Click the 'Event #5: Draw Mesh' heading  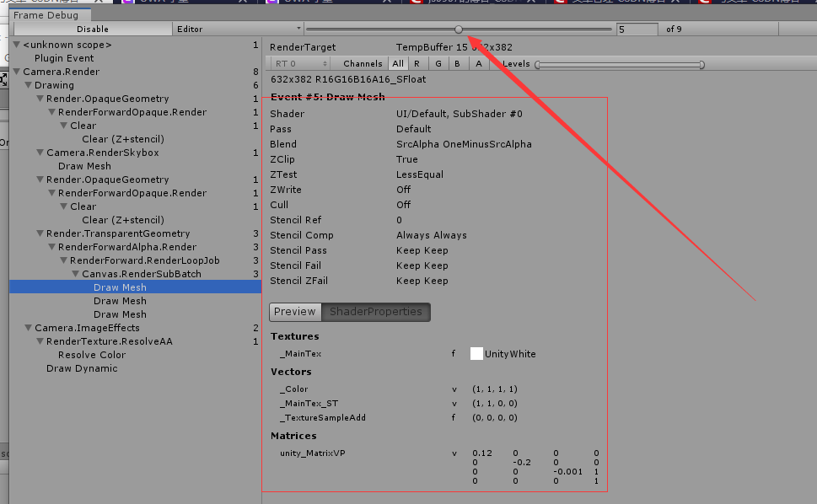pyautogui.click(x=328, y=97)
